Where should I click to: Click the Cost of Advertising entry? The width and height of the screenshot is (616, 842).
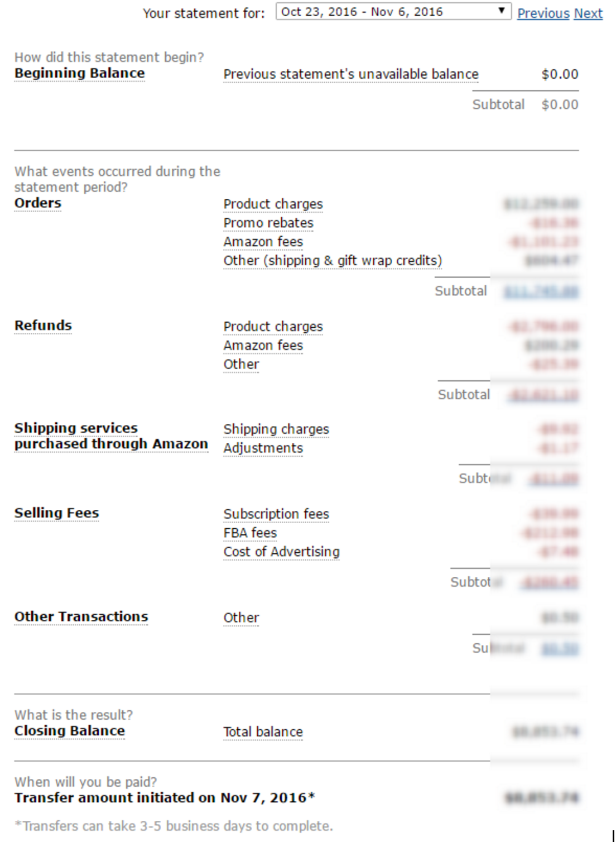tap(281, 552)
